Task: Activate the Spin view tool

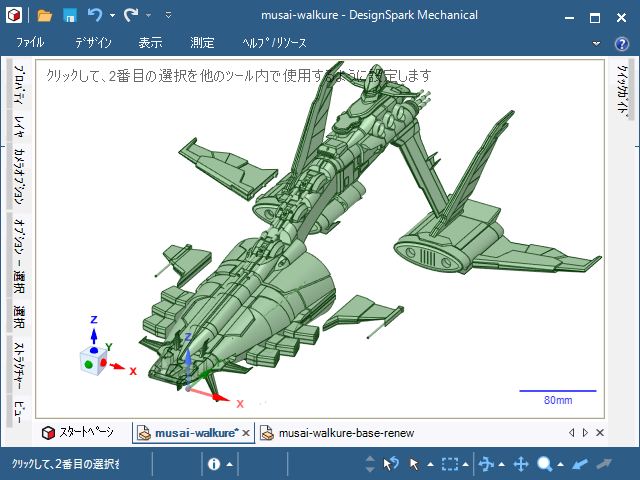Action: tap(486, 464)
